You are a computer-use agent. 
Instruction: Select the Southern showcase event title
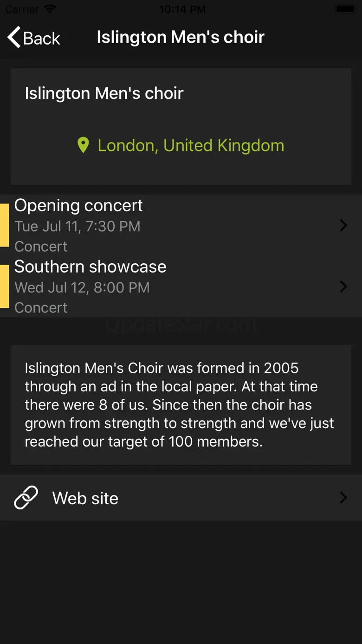90,267
